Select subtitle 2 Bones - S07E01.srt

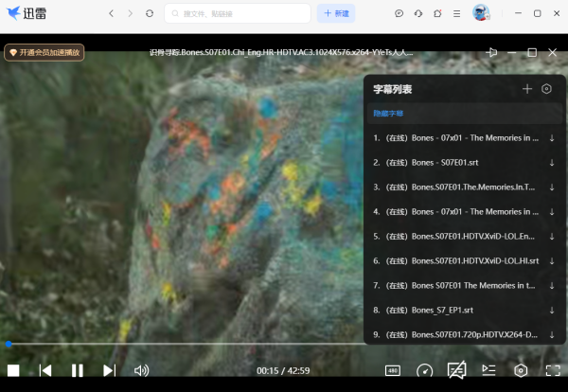pyautogui.click(x=465, y=163)
